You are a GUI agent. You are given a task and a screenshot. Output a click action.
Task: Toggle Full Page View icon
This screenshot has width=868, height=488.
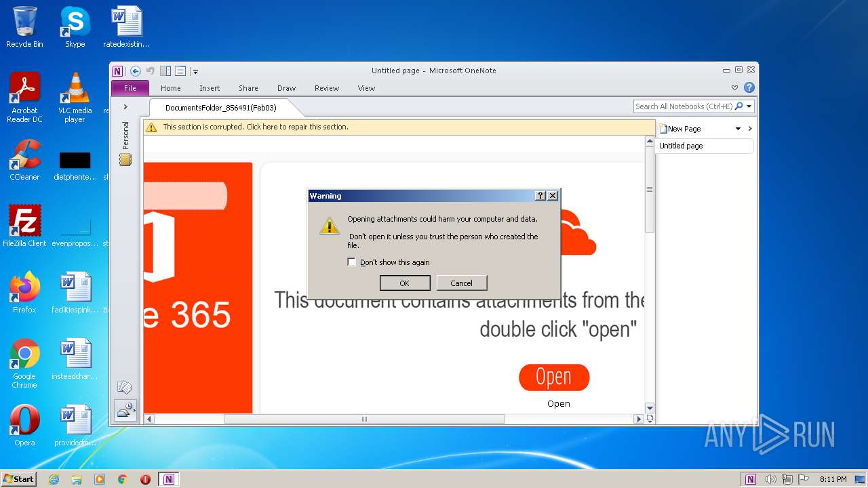180,70
